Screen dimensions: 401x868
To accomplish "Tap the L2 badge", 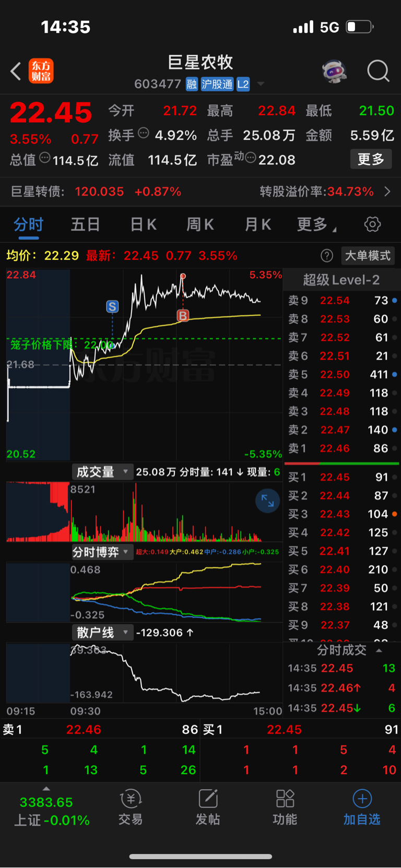I will pyautogui.click(x=243, y=85).
